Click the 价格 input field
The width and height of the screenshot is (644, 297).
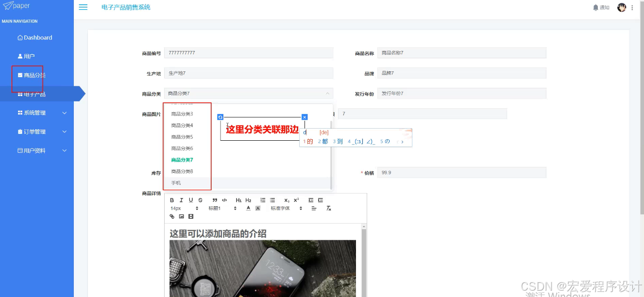pyautogui.click(x=462, y=172)
